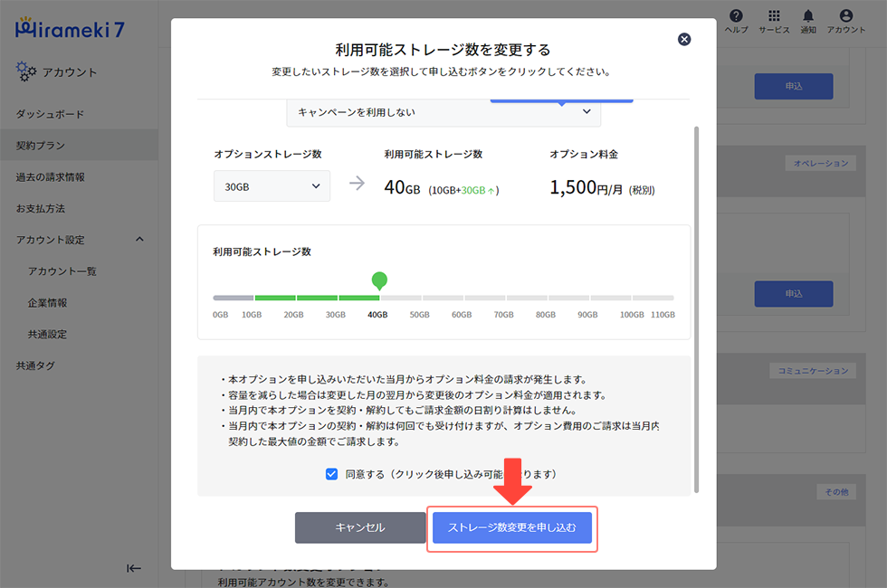Click the 1,500円/月 option fee text

(587, 187)
